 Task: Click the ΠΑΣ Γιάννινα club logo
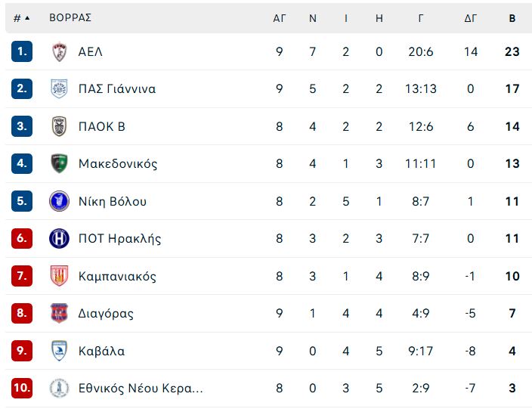tap(59, 88)
